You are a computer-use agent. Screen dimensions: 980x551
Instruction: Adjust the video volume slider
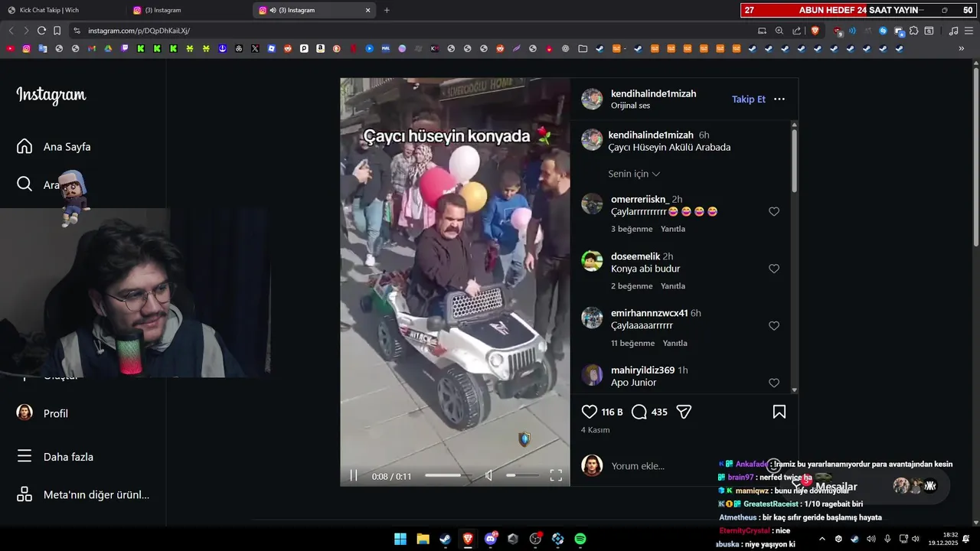(x=522, y=475)
